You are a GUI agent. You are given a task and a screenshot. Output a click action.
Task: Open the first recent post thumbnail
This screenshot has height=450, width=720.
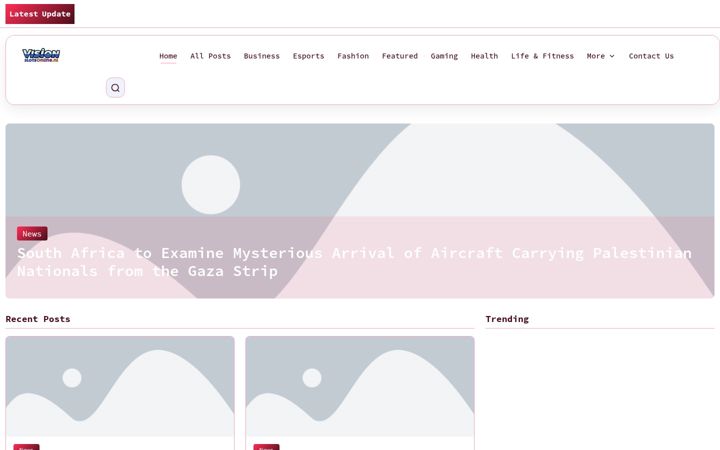pos(120,386)
